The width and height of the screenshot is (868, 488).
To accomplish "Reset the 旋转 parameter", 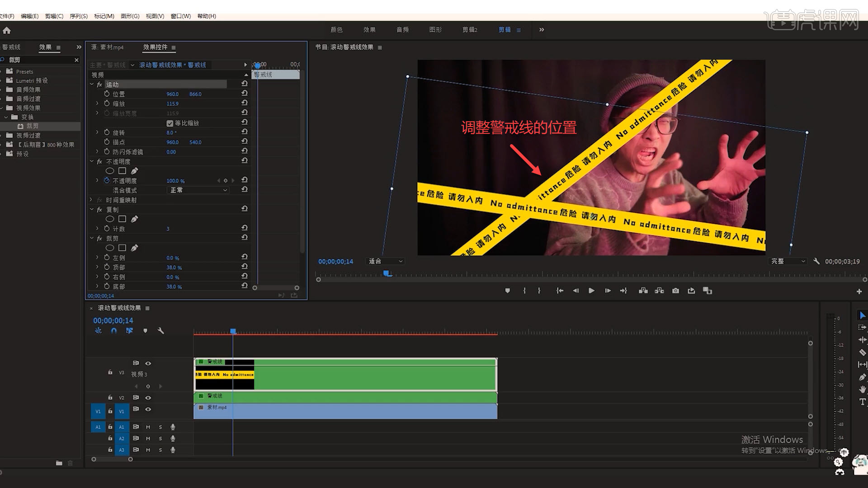I will pyautogui.click(x=245, y=132).
